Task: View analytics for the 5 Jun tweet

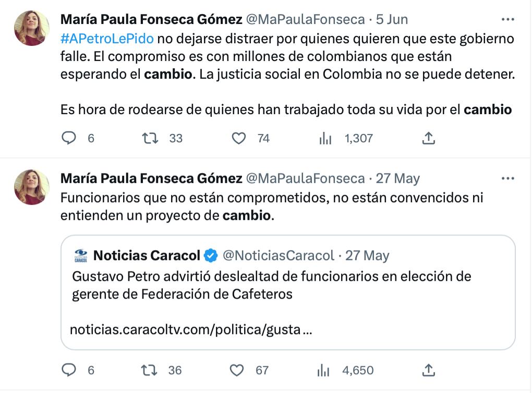Action: click(x=325, y=138)
